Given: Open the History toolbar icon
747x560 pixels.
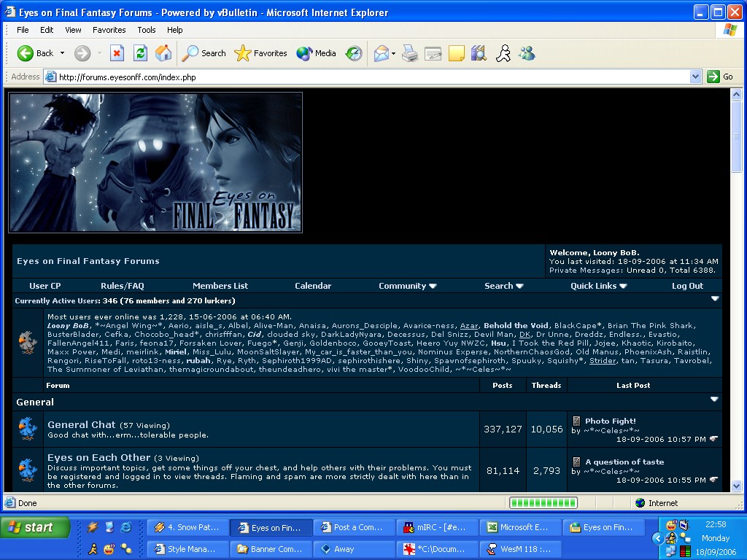Looking at the screenshot, I should point(354,53).
